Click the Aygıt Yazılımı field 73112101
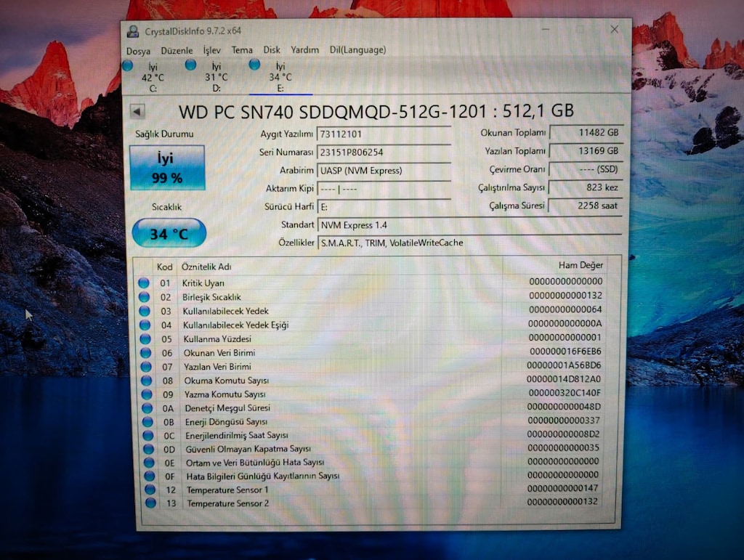Viewport: 744px width, 560px height. click(x=384, y=134)
